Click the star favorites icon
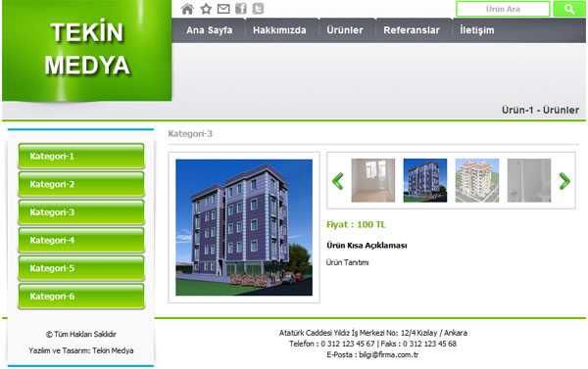This screenshot has height=369, width=588. point(206,9)
